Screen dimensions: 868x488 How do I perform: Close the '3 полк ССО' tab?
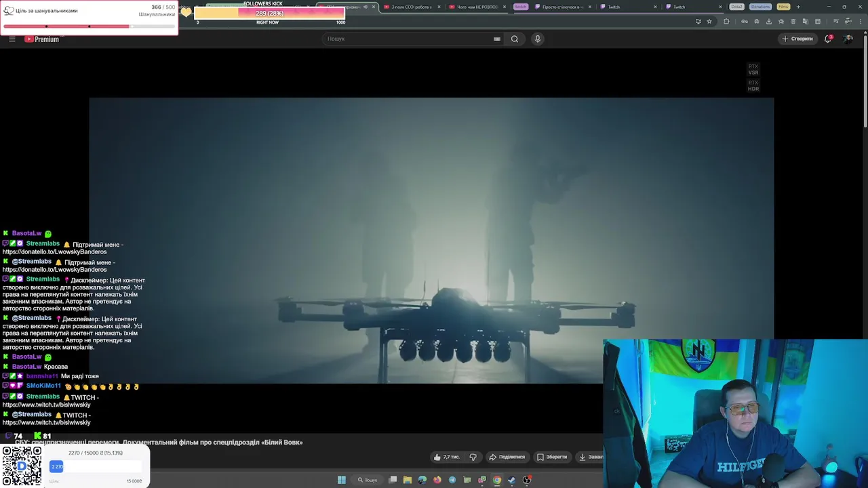(439, 7)
